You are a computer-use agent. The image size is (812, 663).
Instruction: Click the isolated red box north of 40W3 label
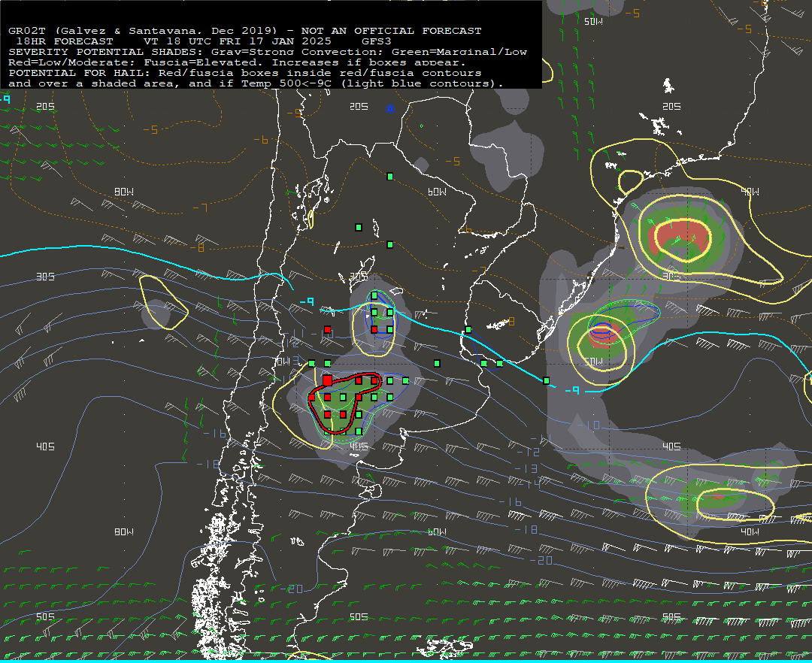327,330
